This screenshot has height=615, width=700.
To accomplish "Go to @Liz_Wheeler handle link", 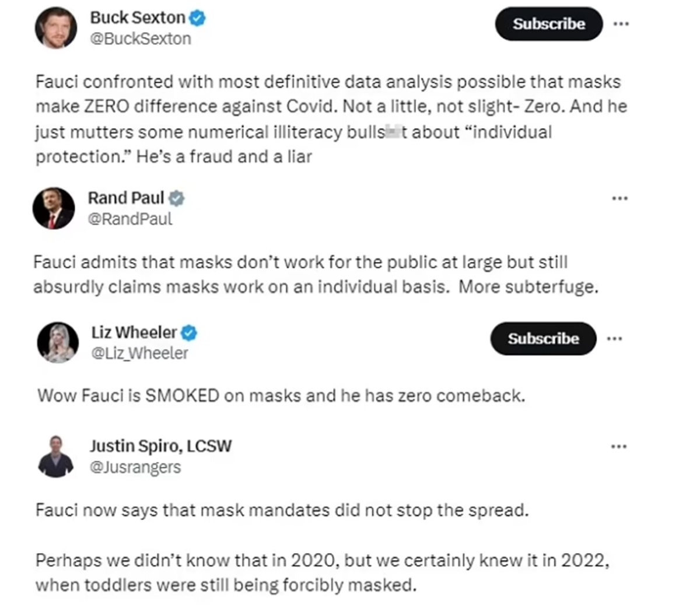I will click(x=139, y=353).
